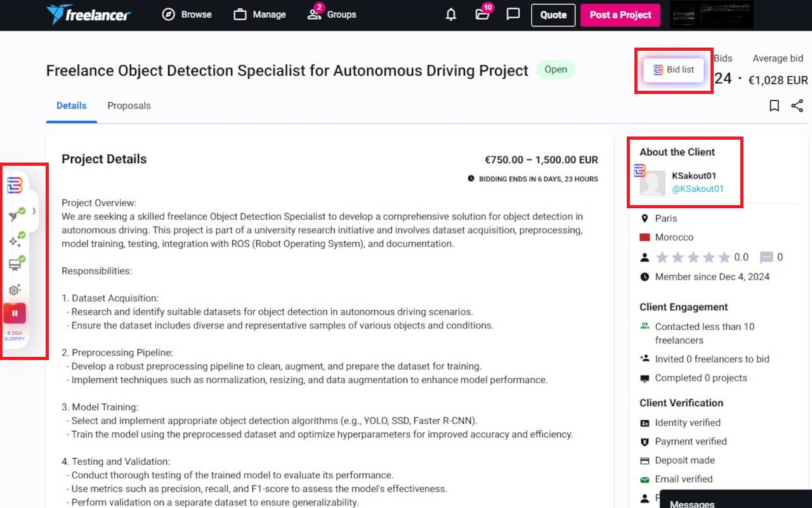Viewport: 812px width, 508px height.
Task: Bookmark this project
Action: 774,106
